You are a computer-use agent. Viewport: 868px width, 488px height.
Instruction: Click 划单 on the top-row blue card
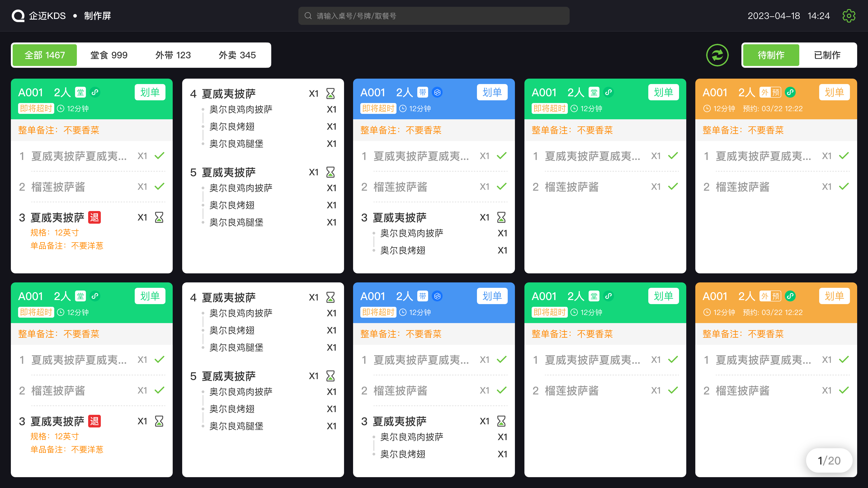pos(492,92)
